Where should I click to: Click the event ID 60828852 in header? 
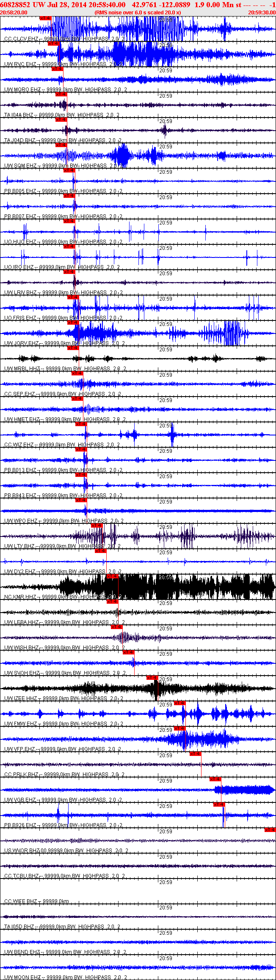(15, 4)
